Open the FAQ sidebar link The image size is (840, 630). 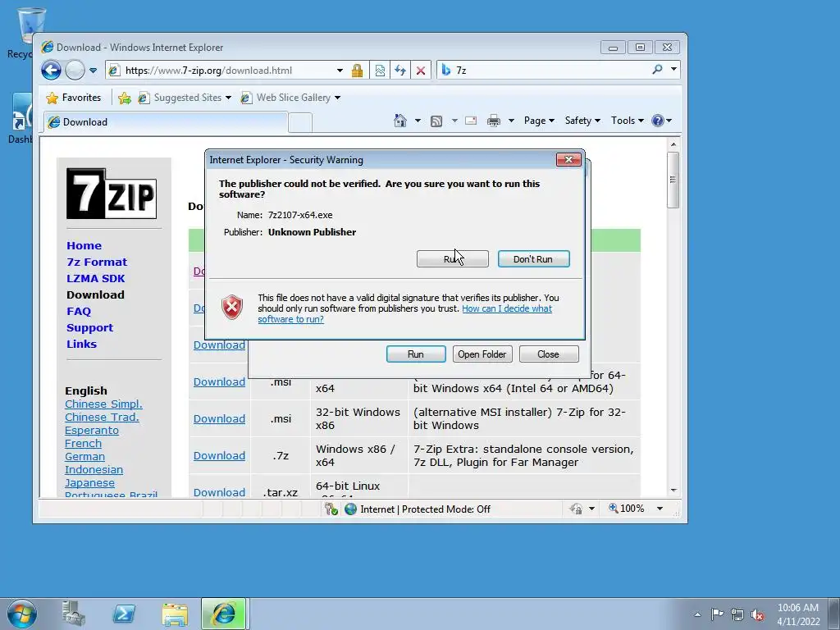click(79, 311)
